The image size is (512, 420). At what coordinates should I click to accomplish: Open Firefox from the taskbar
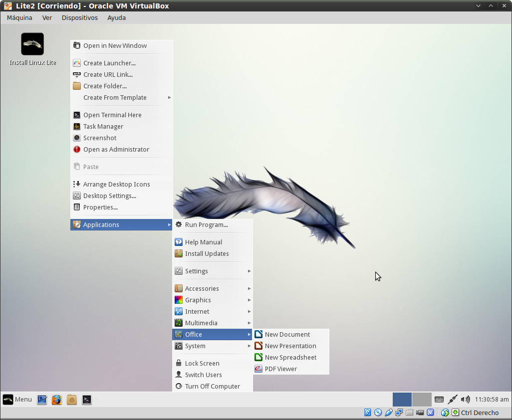coord(57,400)
